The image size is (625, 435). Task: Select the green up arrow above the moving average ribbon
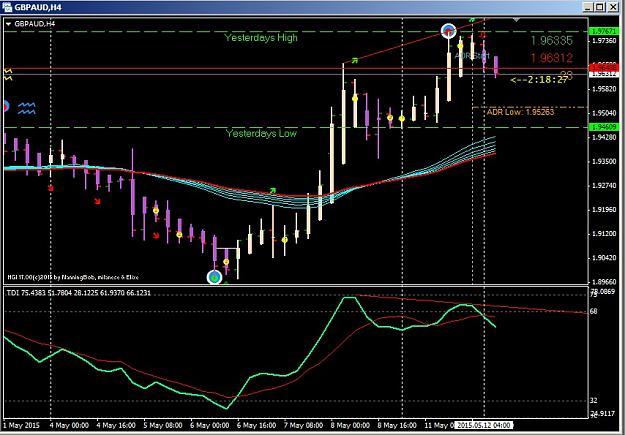tap(273, 190)
